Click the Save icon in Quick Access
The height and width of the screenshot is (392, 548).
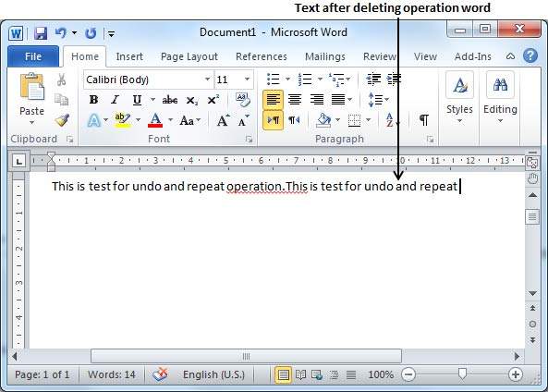coord(41,33)
